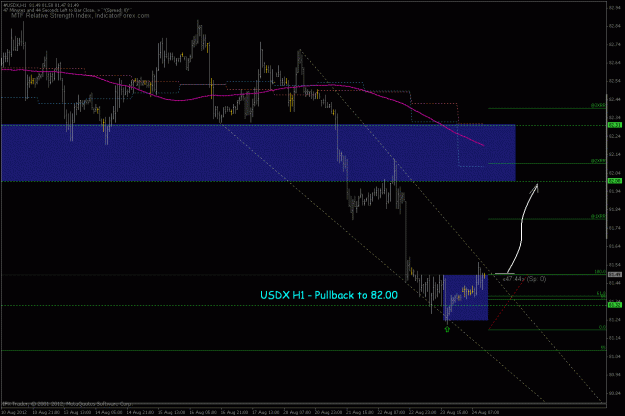Click the gray current price tag 81.49

(614, 275)
